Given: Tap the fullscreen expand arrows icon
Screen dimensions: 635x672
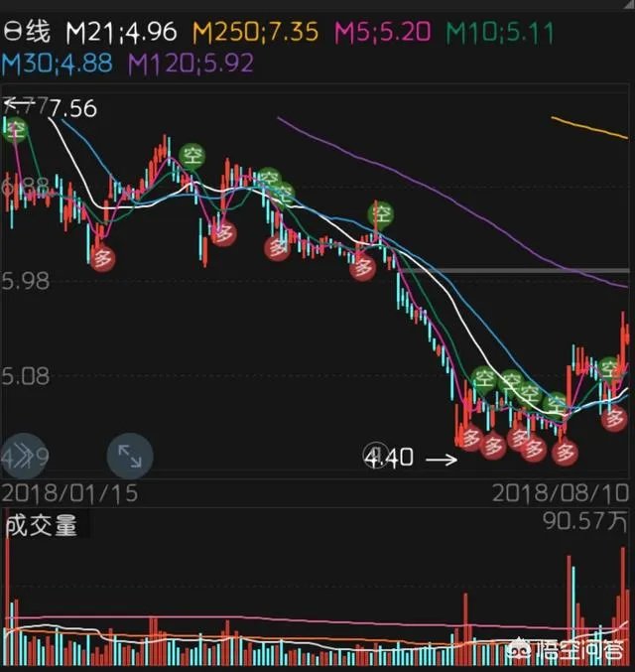Looking at the screenshot, I should pyautogui.click(x=129, y=457).
